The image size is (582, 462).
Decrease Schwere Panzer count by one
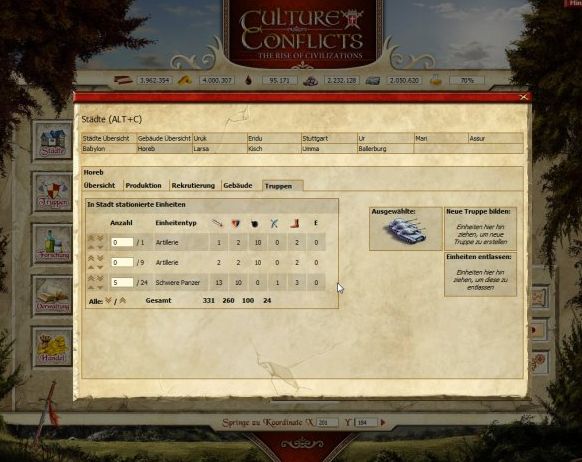pyautogui.click(x=100, y=287)
